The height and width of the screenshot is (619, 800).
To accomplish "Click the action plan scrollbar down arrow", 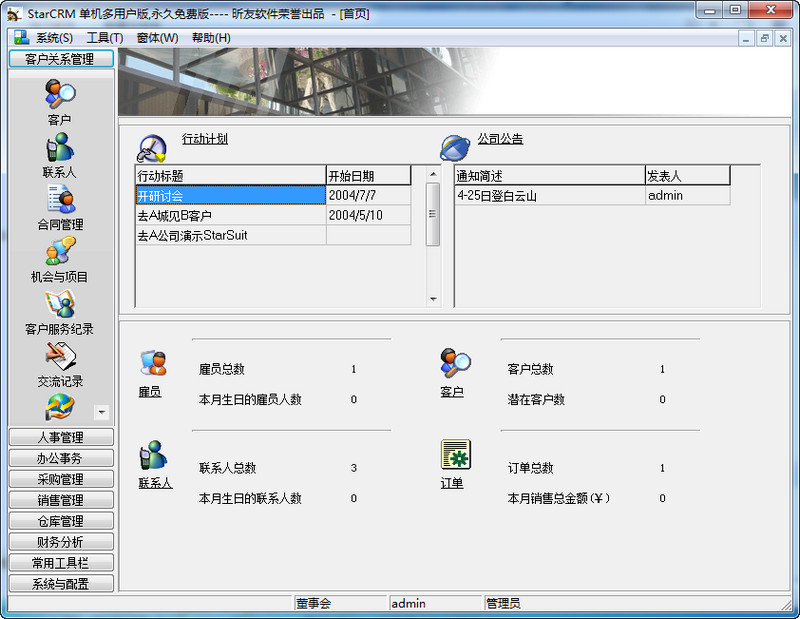I will 433,299.
